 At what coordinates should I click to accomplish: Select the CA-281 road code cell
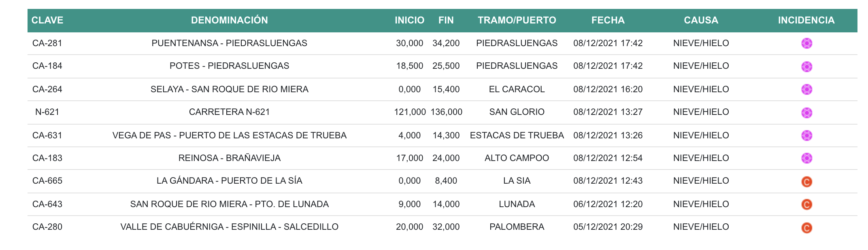coord(47,43)
